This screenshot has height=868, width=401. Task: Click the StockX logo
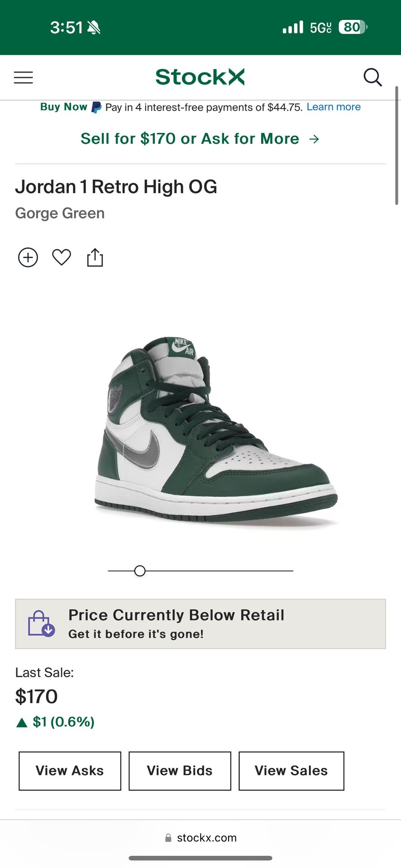coord(200,77)
